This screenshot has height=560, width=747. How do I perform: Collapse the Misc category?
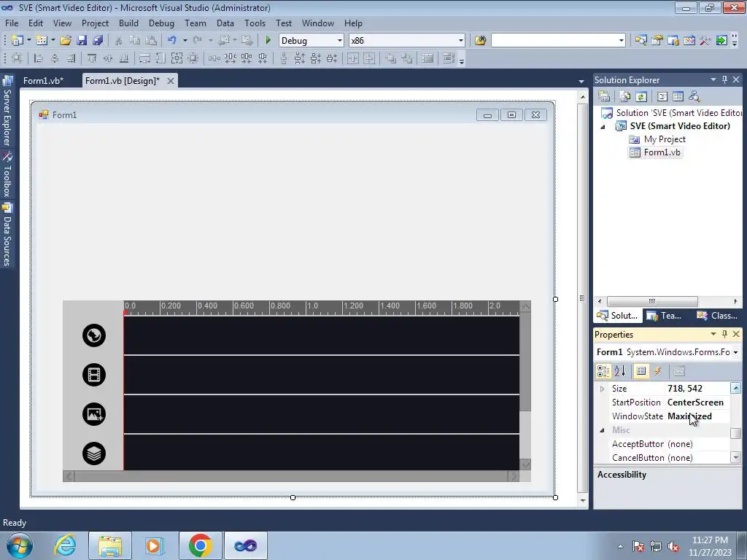pos(602,430)
